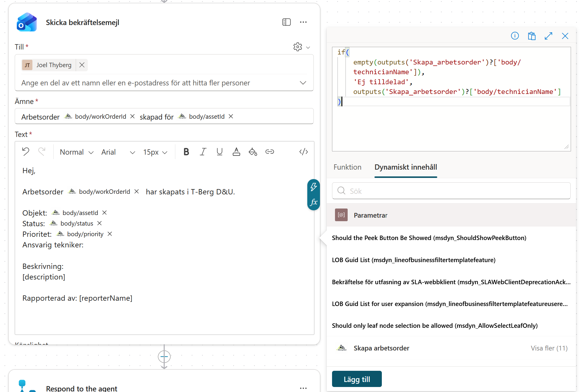Remove the body/assetId token from Ämne
This screenshot has width=581, height=392.
point(231,116)
